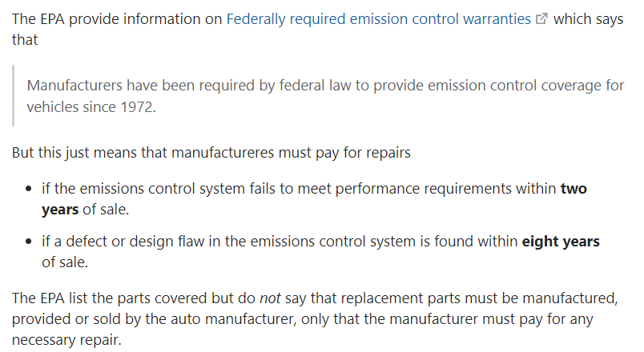The width and height of the screenshot is (644, 352).
Task: Select the first bullet point marker
Action: [x=28, y=189]
